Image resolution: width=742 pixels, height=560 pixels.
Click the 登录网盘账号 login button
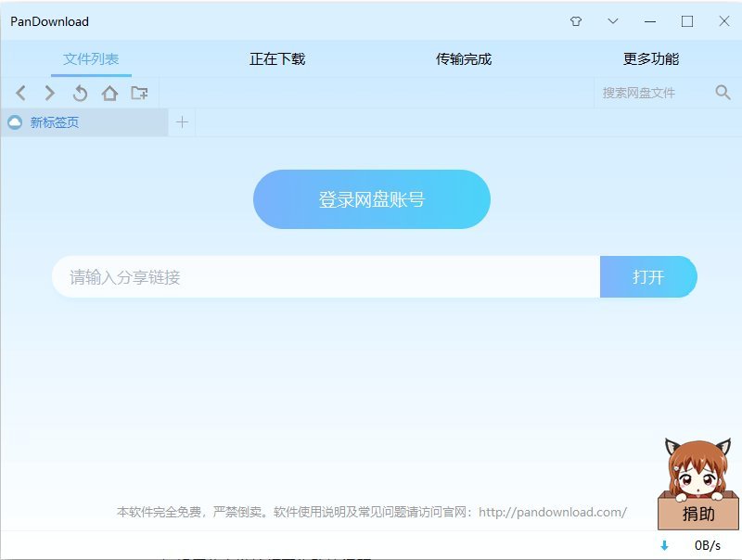pos(371,199)
